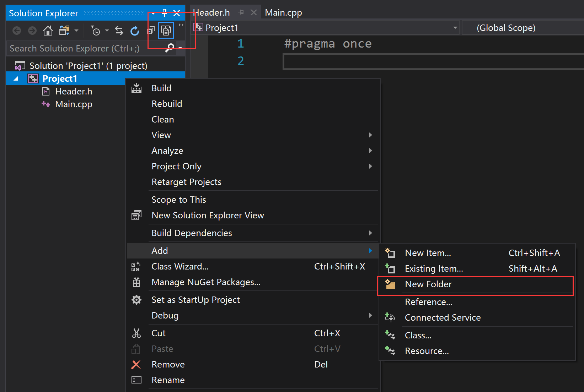Click the Collapse All icon
The height and width of the screenshot is (392, 584).
tap(151, 31)
